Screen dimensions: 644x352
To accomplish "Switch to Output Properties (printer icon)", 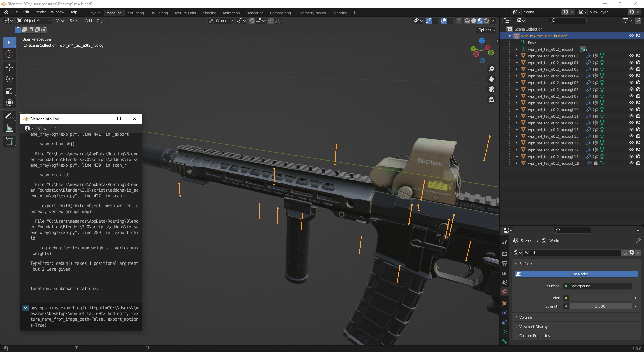I will point(505,263).
